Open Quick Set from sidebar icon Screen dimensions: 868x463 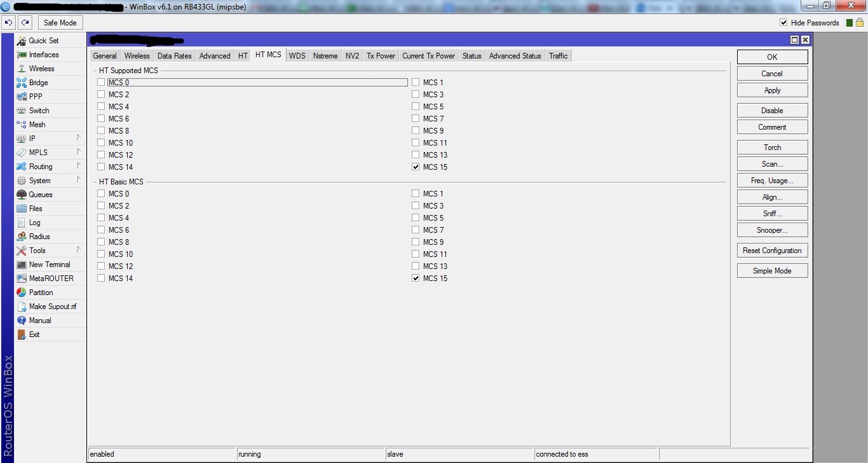(x=22, y=41)
